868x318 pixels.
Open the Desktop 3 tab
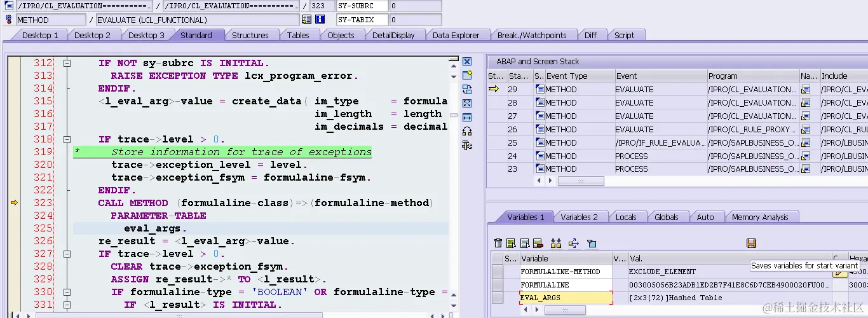click(146, 35)
